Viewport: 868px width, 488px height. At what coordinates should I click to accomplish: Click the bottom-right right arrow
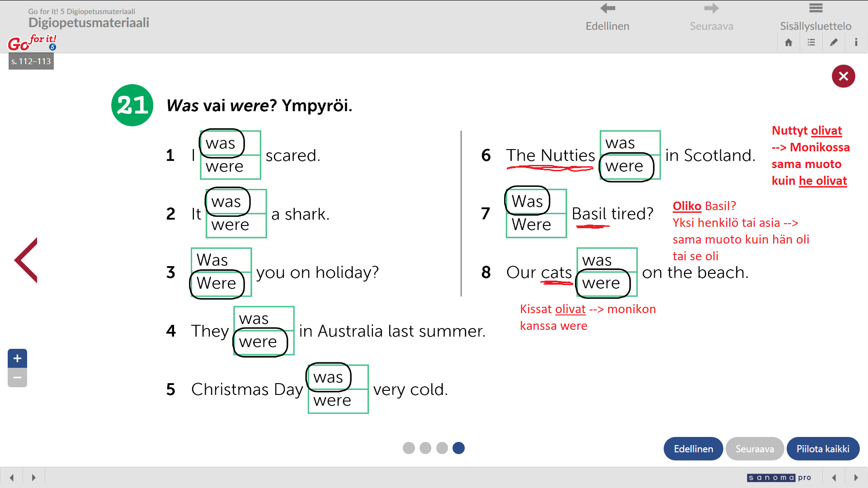tap(855, 478)
